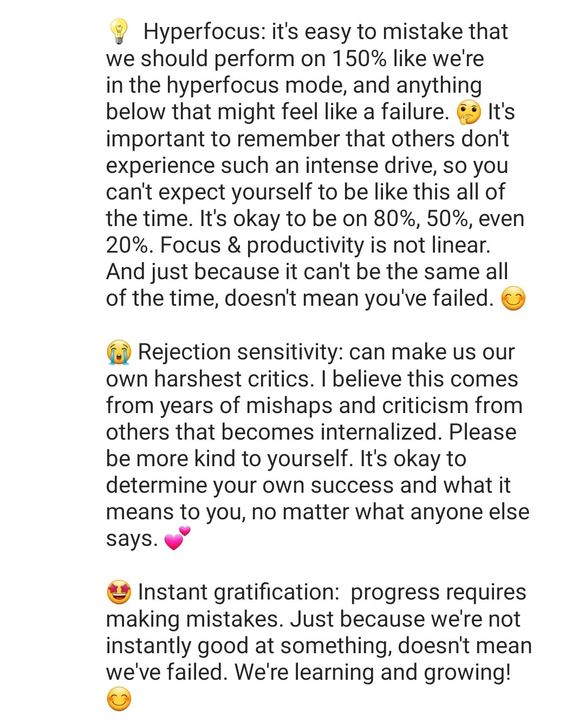Click the two pink hearts emoji
Screen dimensions: 585x728
tap(177, 538)
